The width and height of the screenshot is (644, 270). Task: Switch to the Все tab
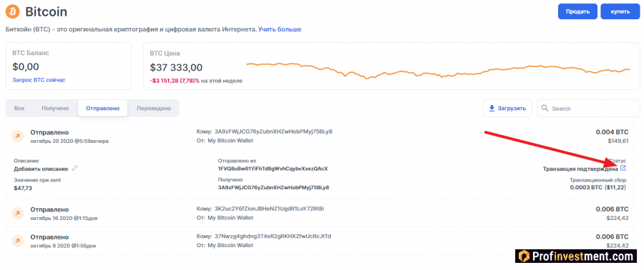[19, 108]
